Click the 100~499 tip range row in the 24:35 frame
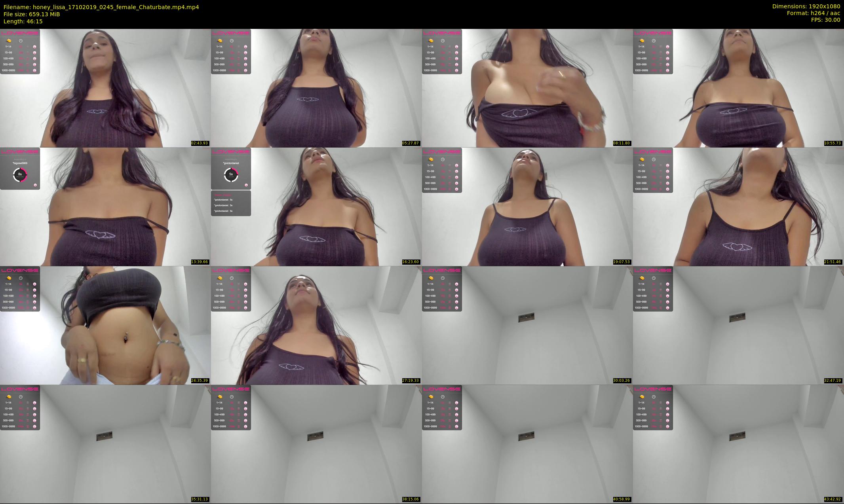This screenshot has width=844, height=504. tap(20, 296)
